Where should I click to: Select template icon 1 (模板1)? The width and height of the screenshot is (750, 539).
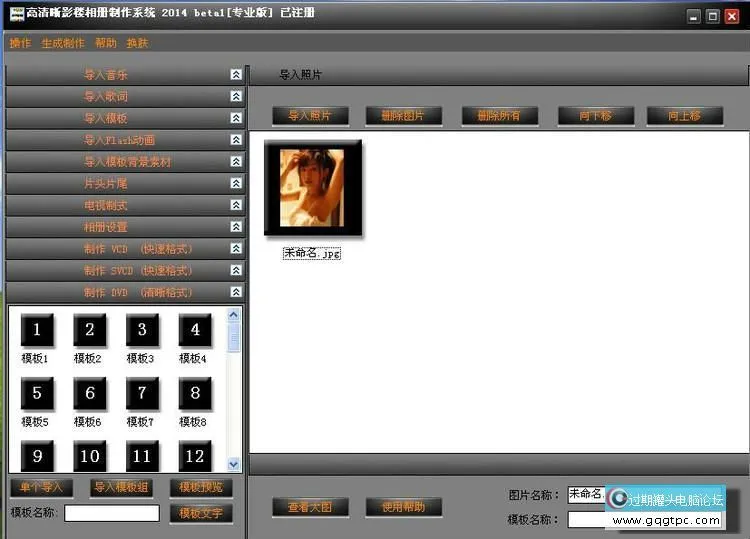click(37, 329)
